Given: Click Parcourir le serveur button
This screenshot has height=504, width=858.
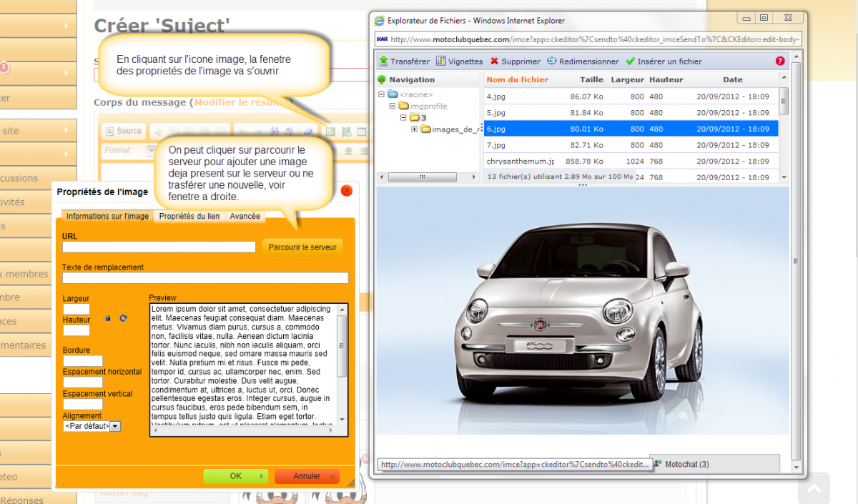Looking at the screenshot, I should pyautogui.click(x=302, y=247).
